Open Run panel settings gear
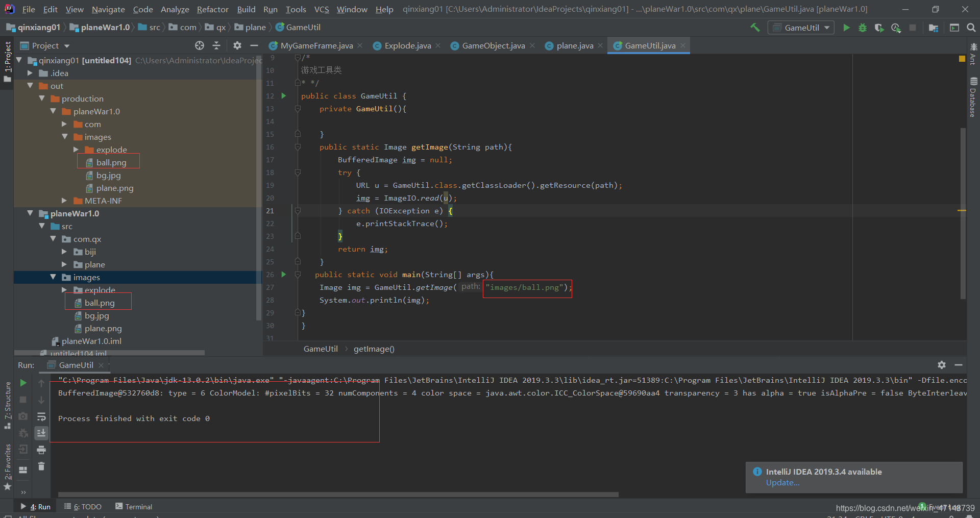 pos(942,365)
